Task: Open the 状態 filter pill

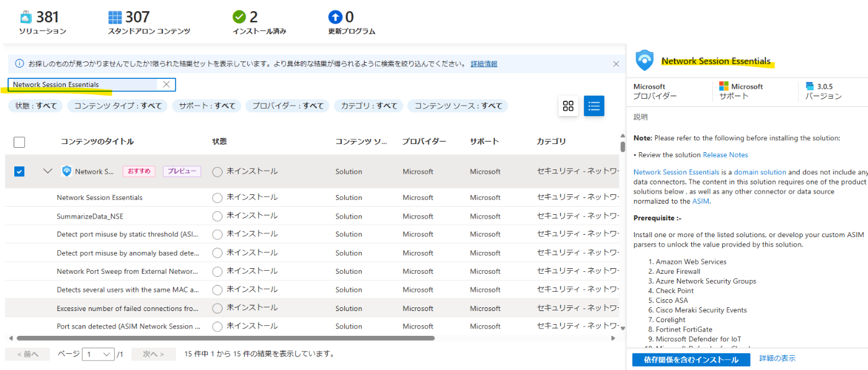Action: pos(35,106)
